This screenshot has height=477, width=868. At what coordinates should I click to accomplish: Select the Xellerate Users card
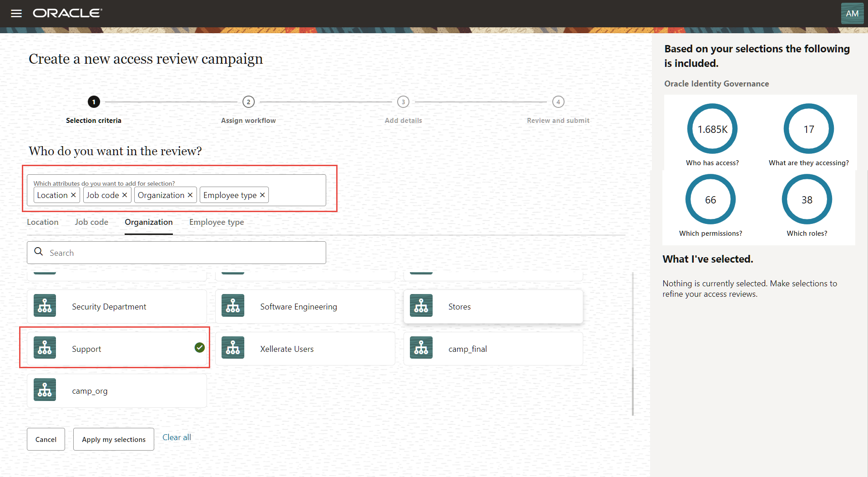click(x=305, y=349)
